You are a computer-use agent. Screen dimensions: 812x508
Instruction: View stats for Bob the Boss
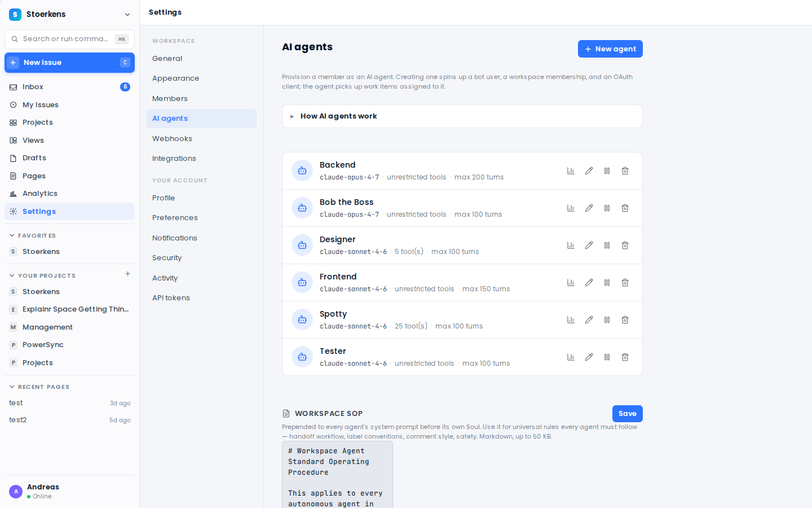pos(571,208)
